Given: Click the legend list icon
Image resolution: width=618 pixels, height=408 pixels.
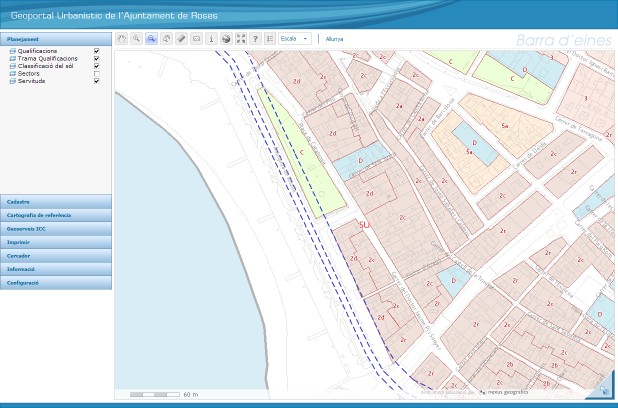Looking at the screenshot, I should pos(270,38).
